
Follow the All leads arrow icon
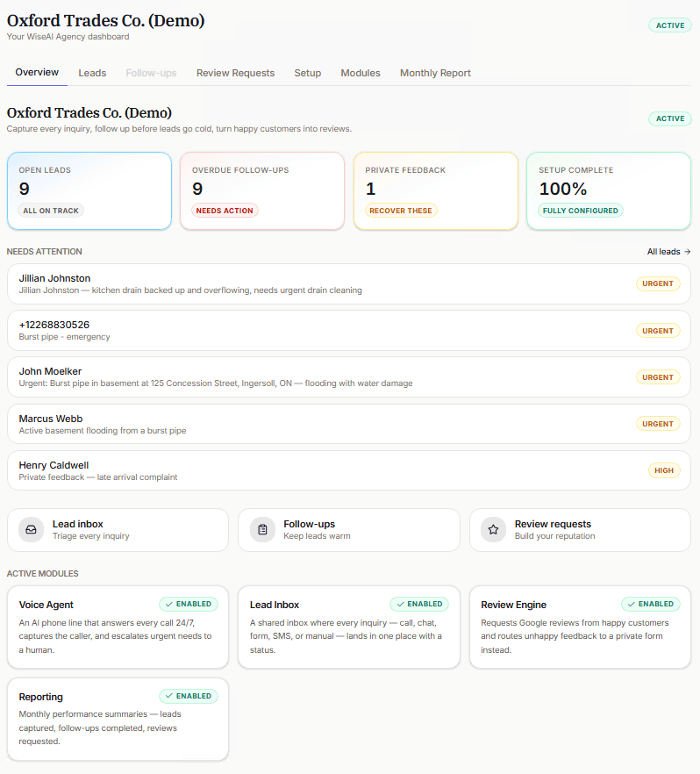coord(688,252)
